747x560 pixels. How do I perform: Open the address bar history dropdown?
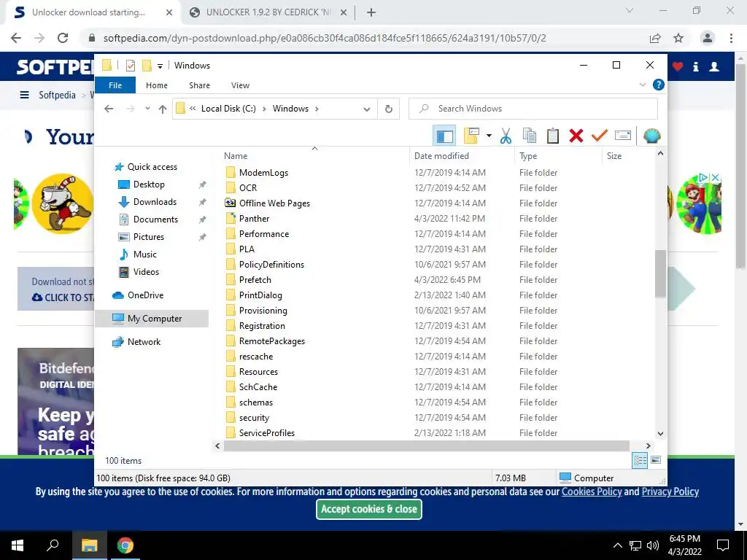point(367,109)
